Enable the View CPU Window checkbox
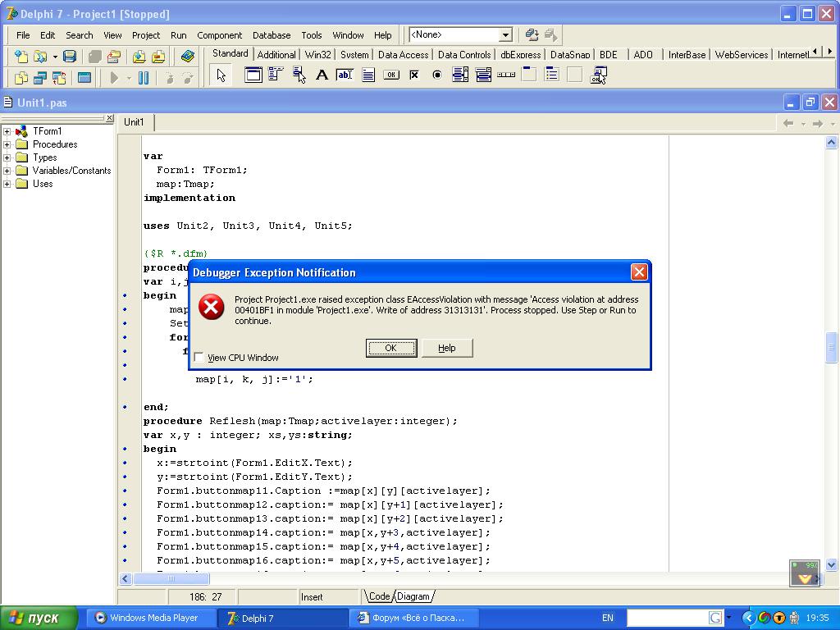Viewport: 840px width, 630px height. click(199, 358)
